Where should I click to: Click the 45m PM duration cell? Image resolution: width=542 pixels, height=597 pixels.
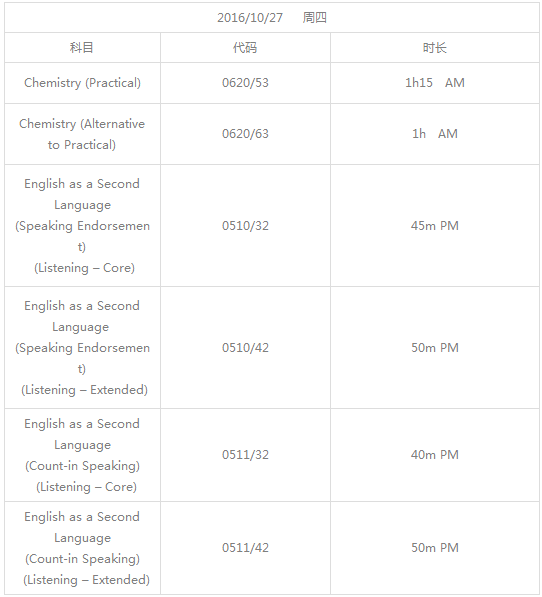435,226
